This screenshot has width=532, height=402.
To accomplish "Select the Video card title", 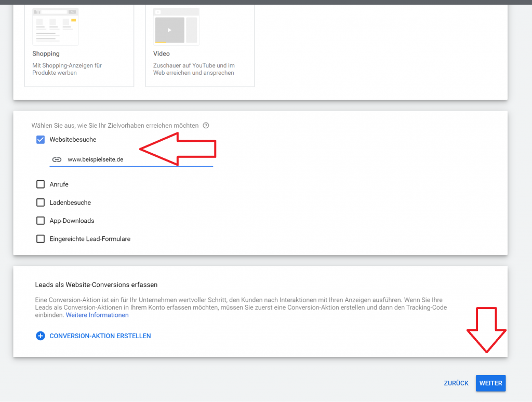I will tap(162, 53).
